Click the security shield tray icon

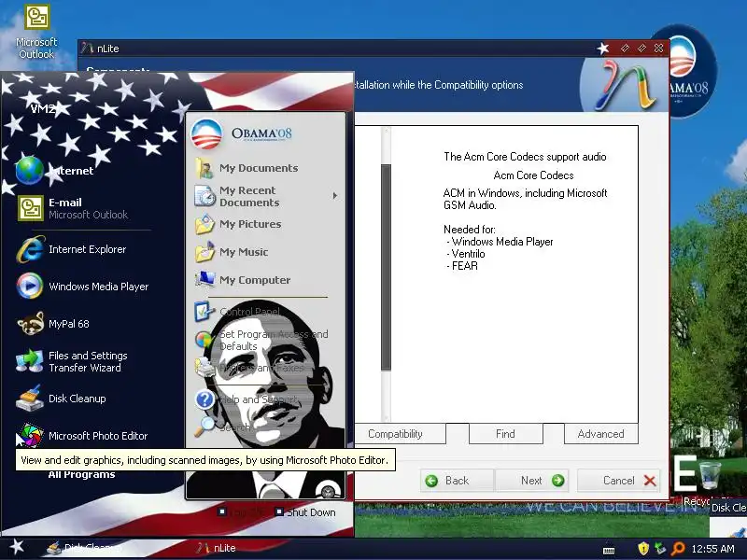tap(643, 549)
